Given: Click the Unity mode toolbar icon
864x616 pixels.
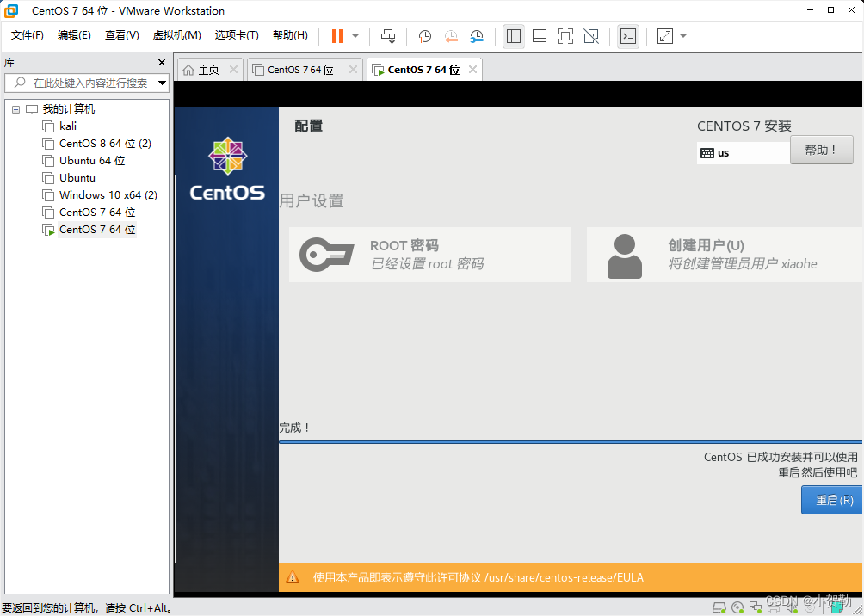Looking at the screenshot, I should (x=591, y=36).
